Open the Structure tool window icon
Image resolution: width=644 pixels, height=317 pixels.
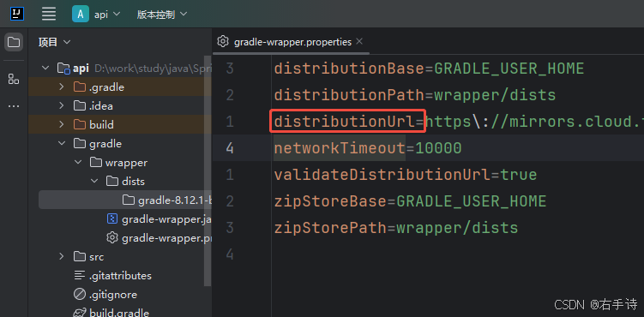coord(14,79)
